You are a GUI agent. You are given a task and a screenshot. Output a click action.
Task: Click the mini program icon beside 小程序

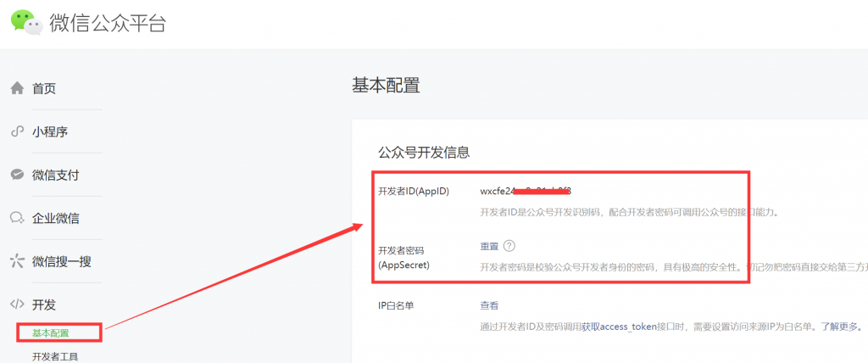[18, 131]
